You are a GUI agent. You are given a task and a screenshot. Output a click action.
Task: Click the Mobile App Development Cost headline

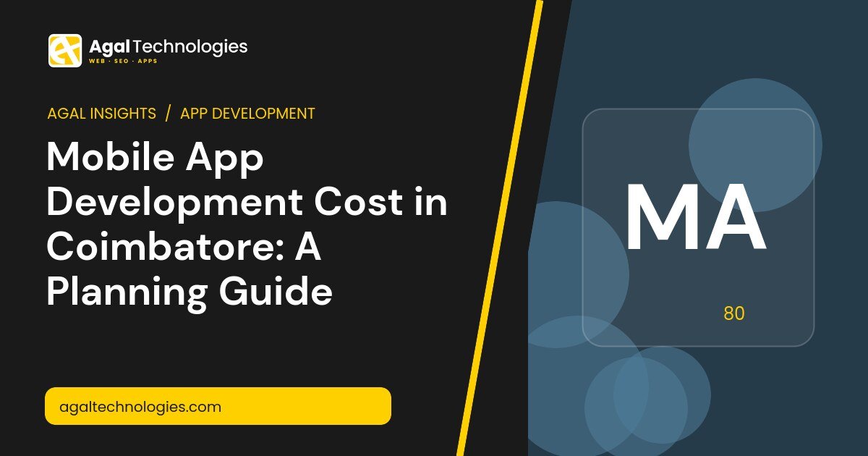pyautogui.click(x=247, y=225)
